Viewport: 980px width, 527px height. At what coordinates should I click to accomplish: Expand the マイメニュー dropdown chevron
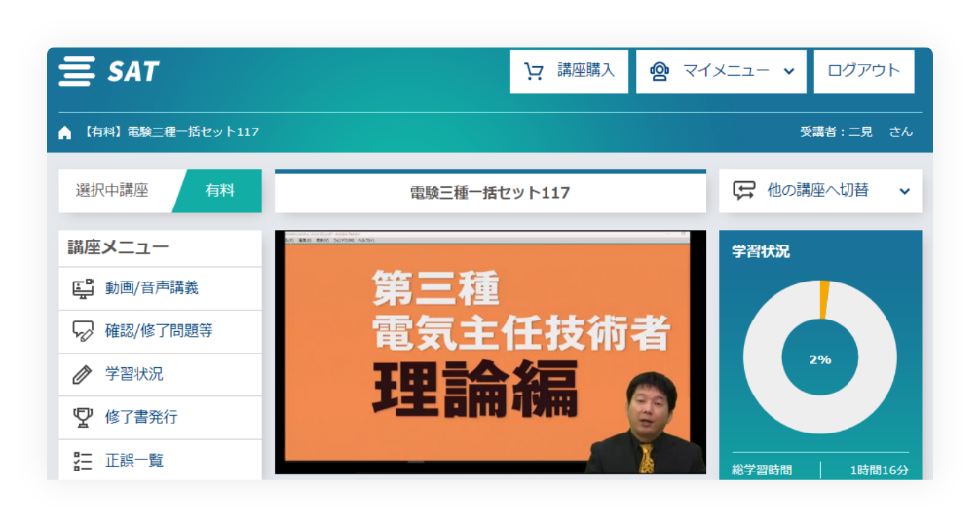click(789, 71)
